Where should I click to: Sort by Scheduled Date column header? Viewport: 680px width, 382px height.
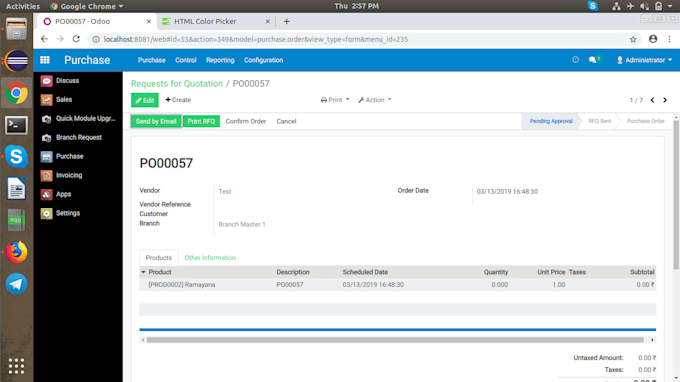point(365,272)
